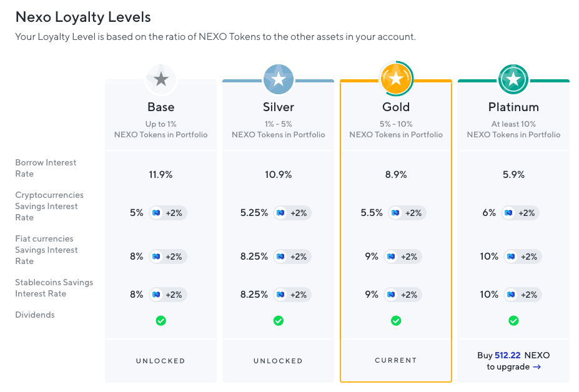Screen dimensions: 579x392
Task: Click the +2% bonus pill in Gold stablecoins row
Action: tap(402, 295)
